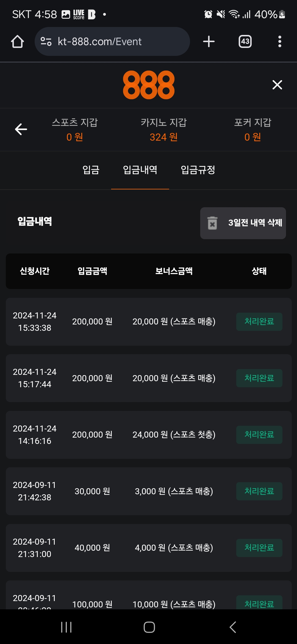
Task: Open the 입금규정 tab
Action: (198, 170)
